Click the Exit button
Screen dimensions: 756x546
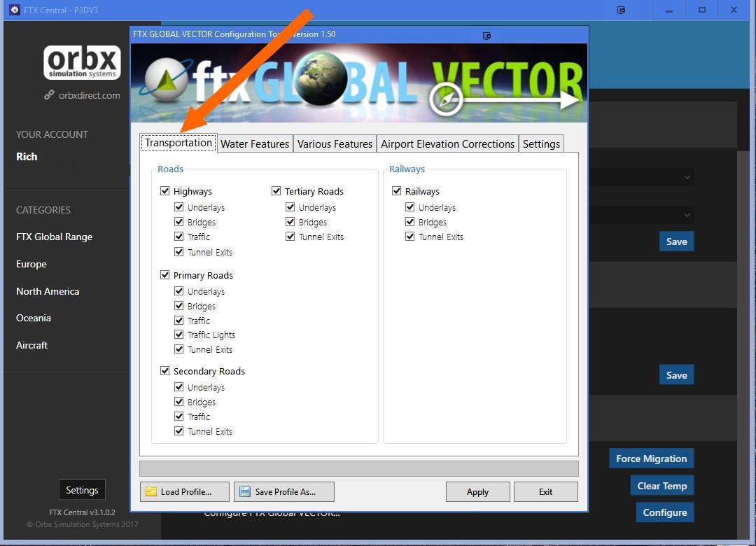tap(546, 491)
